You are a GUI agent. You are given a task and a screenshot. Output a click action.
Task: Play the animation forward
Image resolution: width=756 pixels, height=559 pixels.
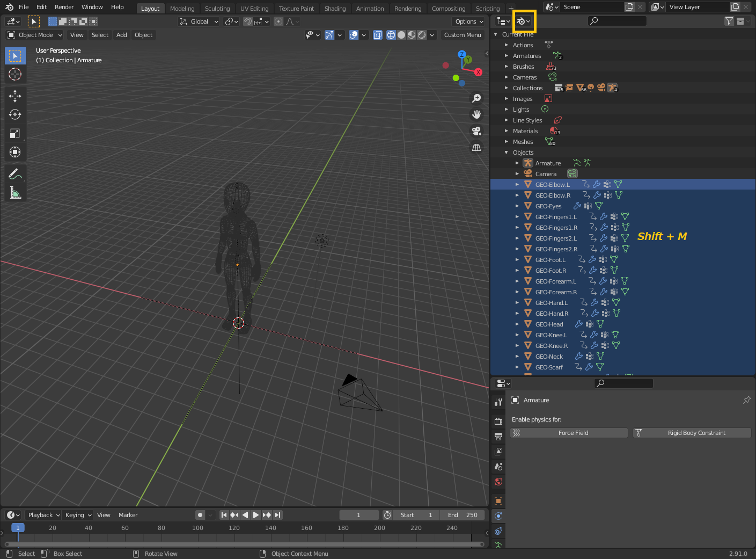[x=256, y=515]
